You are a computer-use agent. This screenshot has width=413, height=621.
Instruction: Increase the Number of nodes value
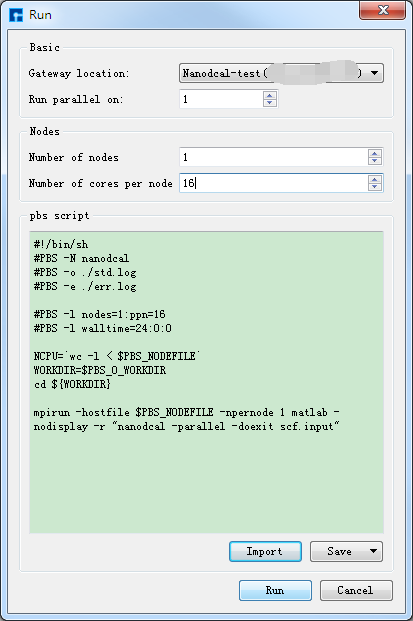pyautogui.click(x=375, y=153)
